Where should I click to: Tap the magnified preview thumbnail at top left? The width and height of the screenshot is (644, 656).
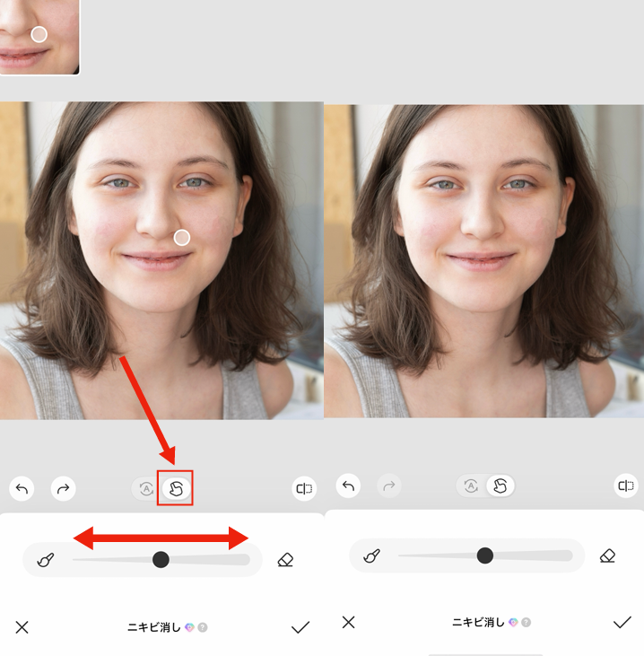(39, 36)
